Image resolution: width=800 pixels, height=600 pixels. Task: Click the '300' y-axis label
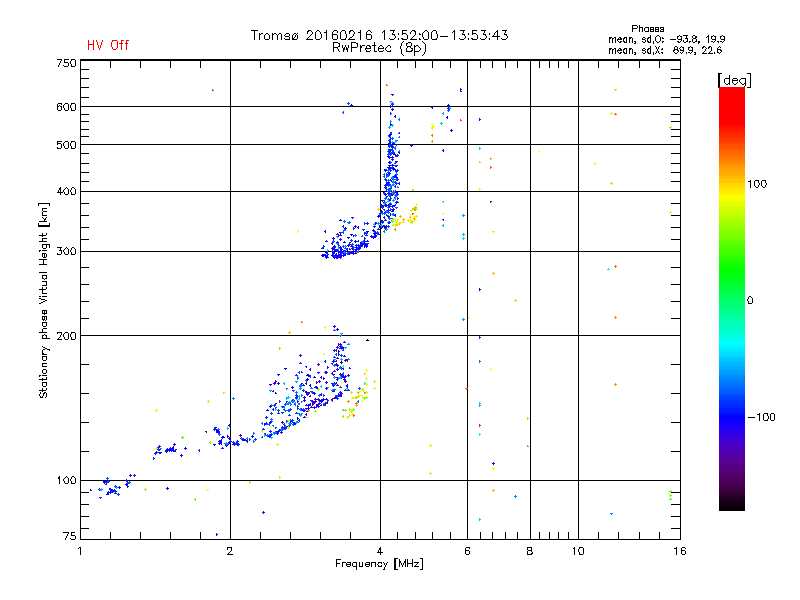[66, 251]
